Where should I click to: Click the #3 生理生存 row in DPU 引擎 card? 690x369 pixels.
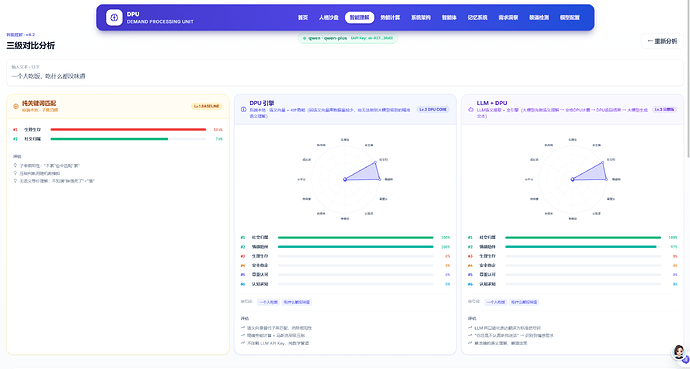[x=345, y=256]
